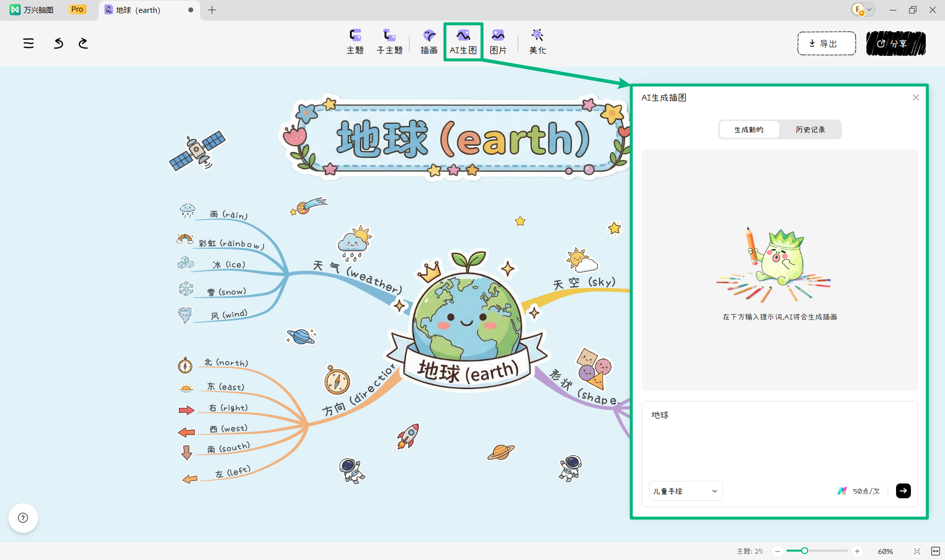Click the small compass icon beside 北
945x560 pixels.
pyautogui.click(x=185, y=365)
